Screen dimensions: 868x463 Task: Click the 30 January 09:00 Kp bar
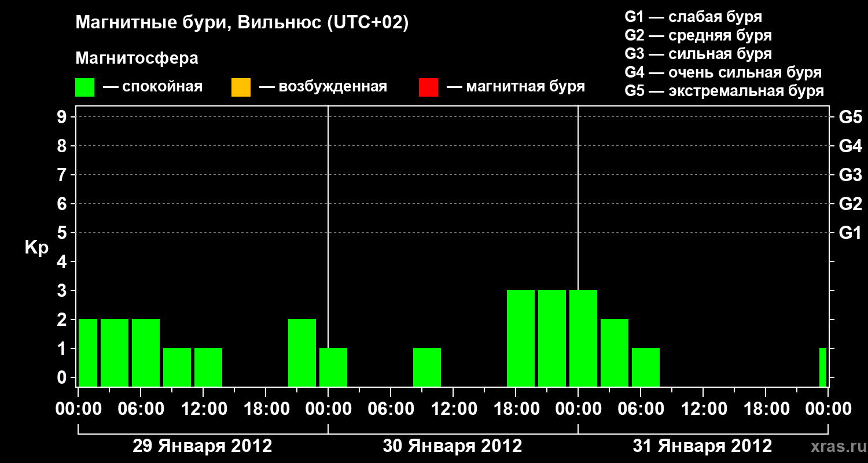pos(427,367)
